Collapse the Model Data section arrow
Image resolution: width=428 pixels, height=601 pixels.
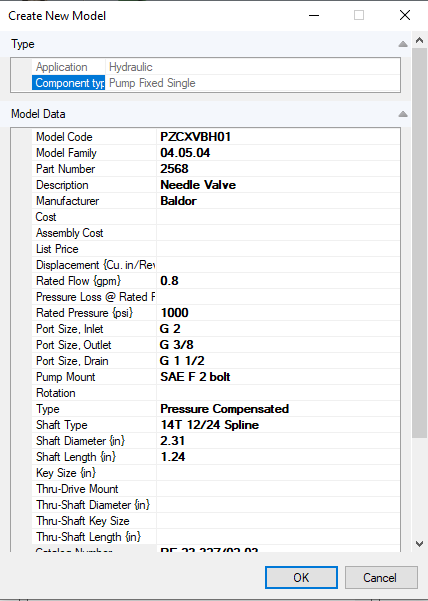(x=403, y=114)
